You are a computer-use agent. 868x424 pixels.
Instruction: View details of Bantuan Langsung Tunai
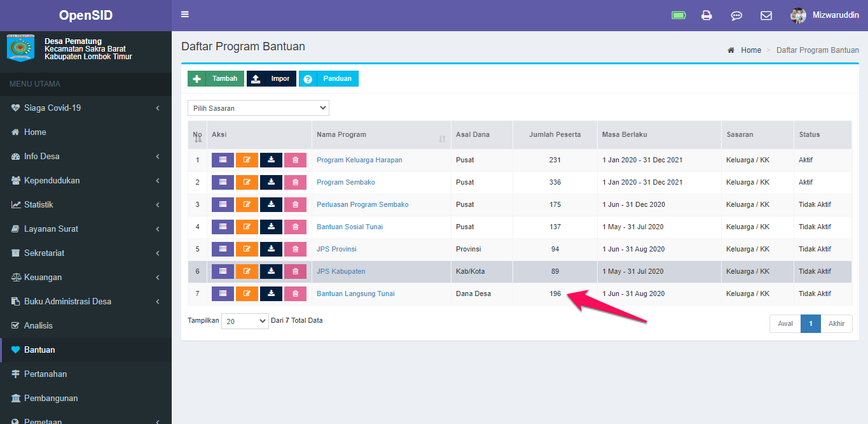[223, 294]
